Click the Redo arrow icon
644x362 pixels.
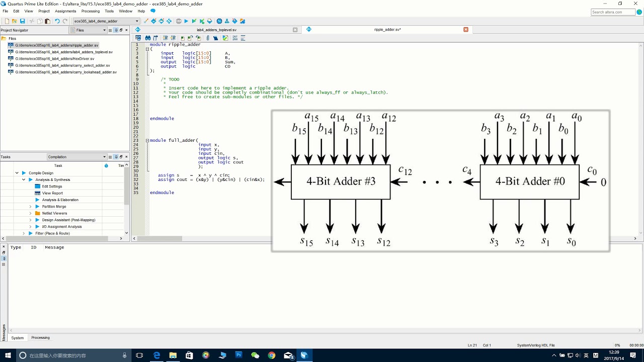click(65, 21)
